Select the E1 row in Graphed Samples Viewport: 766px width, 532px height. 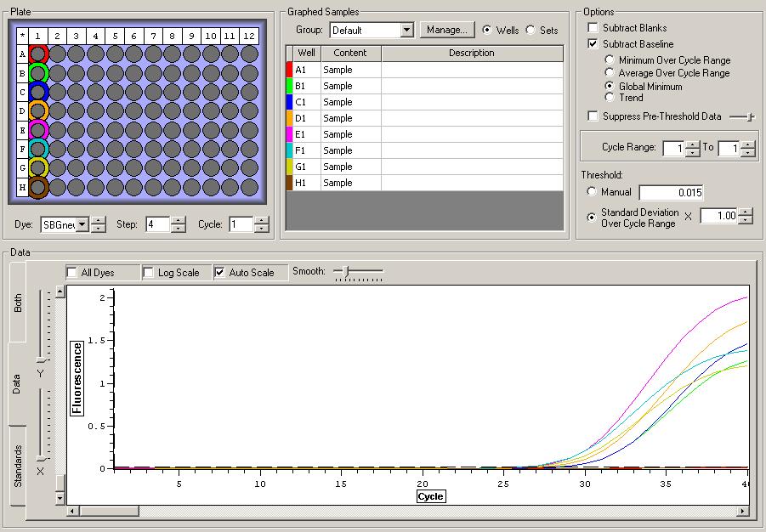(x=424, y=134)
